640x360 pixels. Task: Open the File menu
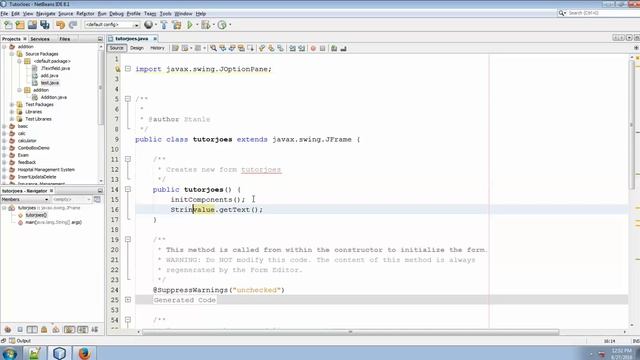coord(4,13)
